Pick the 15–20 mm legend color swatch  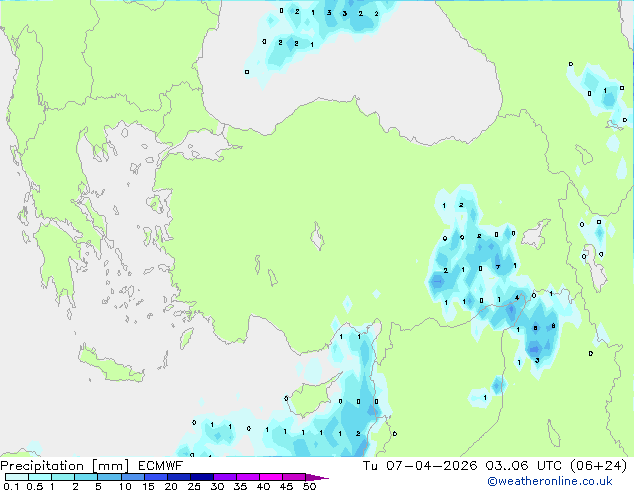click(156, 477)
